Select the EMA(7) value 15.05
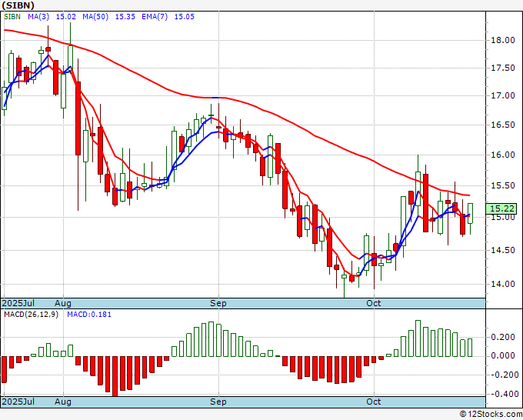Screen dimensions: 523x420 coord(184,17)
